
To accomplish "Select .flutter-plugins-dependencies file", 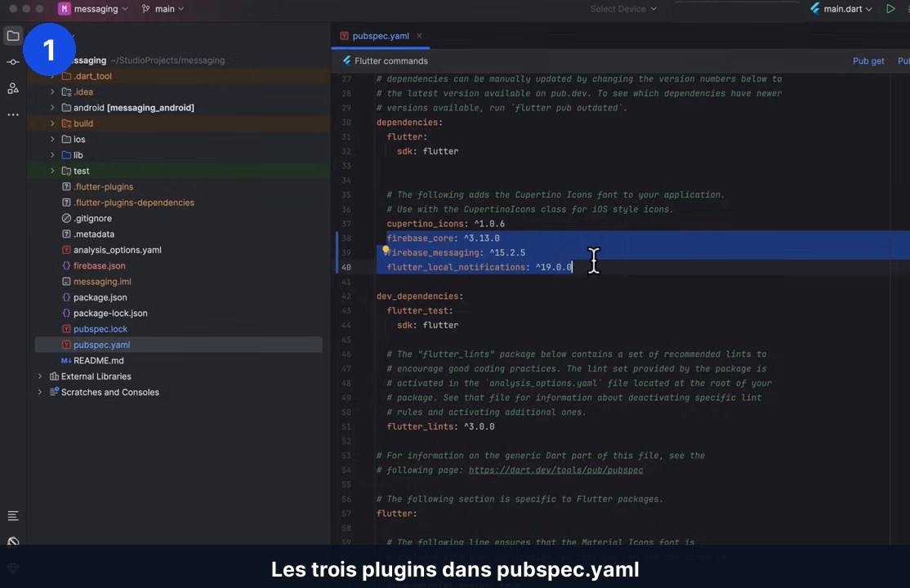I will tap(133, 203).
